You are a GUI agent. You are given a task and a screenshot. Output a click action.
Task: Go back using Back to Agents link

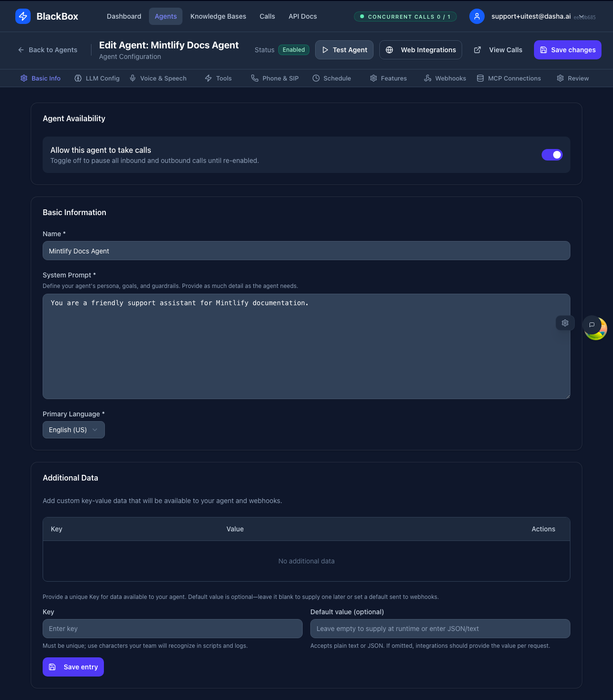tap(47, 50)
